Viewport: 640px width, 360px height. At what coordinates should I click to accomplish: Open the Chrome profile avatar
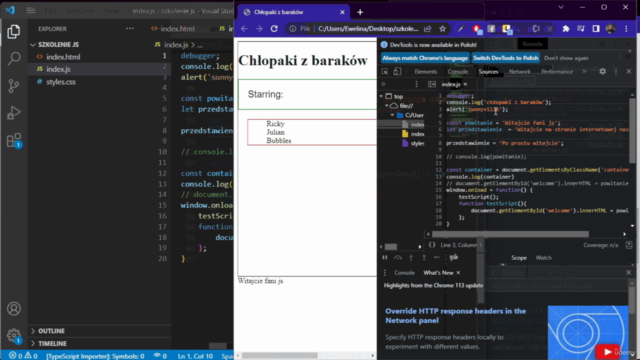pyautogui.click(x=611, y=29)
